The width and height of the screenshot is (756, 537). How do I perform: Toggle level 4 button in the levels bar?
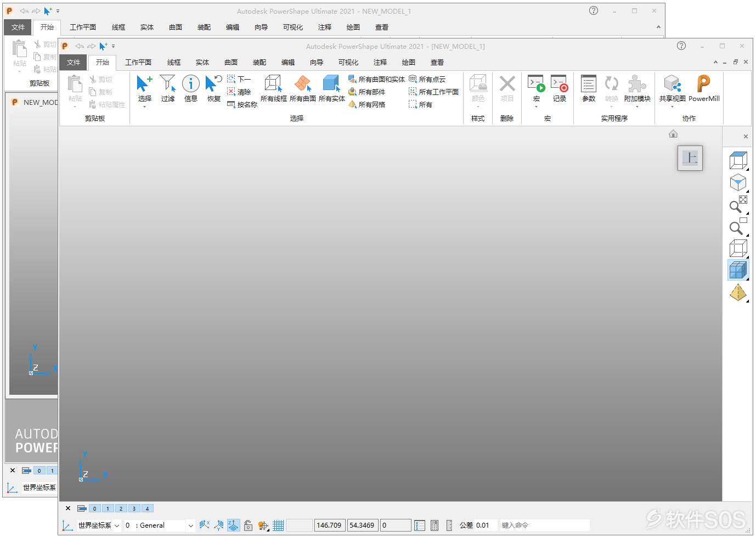coord(147,508)
